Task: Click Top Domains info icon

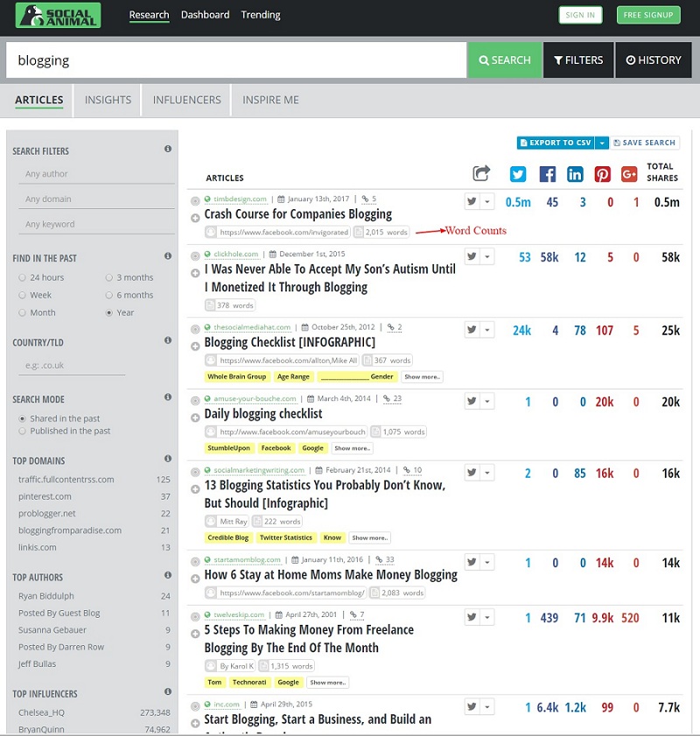Action: (x=167, y=459)
